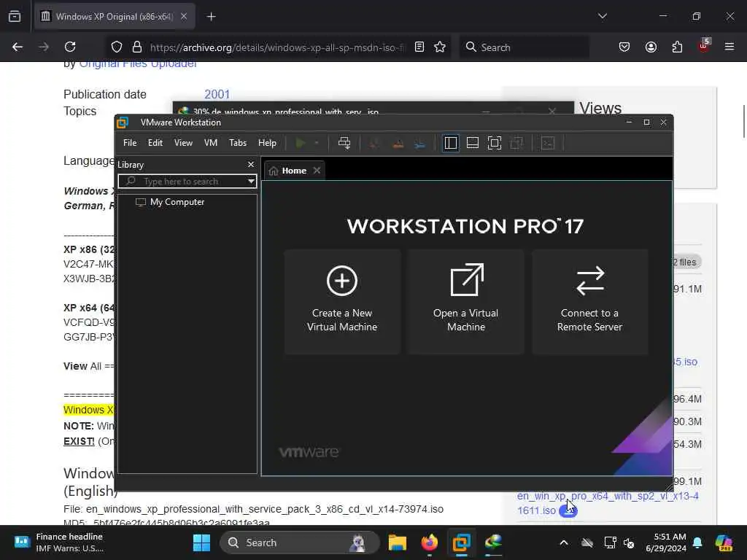Click Create a New Virtual Machine

(342, 302)
